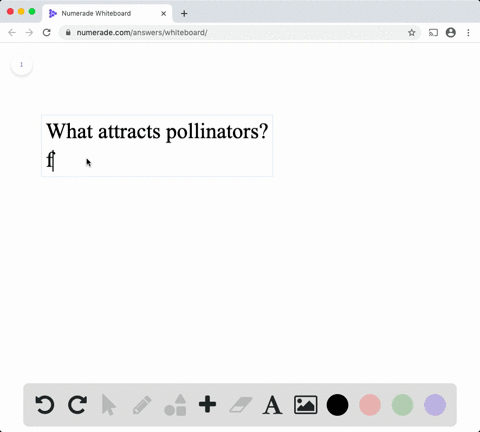Click the "What attracts pollinators?" text line
480x432 pixels.
click(x=157, y=132)
